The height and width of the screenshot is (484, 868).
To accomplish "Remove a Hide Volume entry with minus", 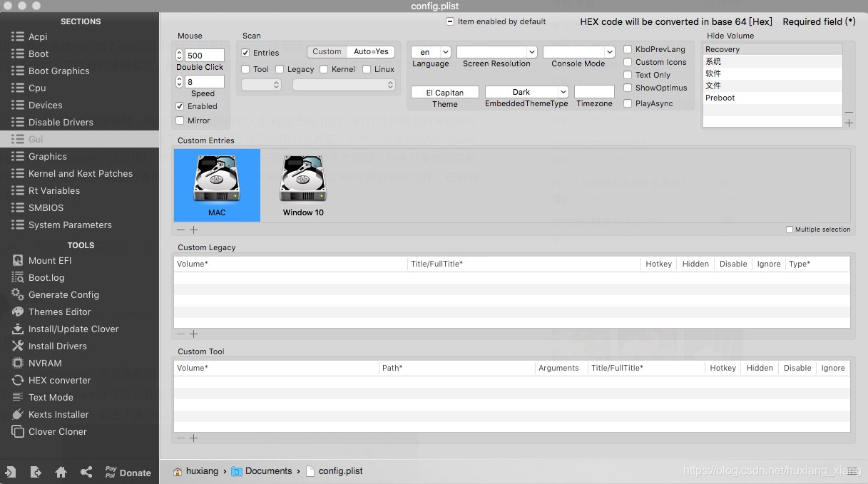I will click(849, 112).
